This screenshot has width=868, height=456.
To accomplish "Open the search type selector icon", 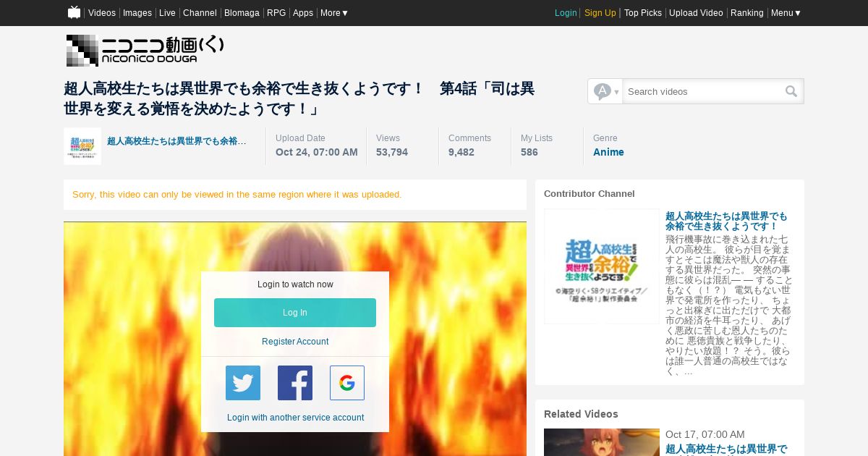I will 606,91.
